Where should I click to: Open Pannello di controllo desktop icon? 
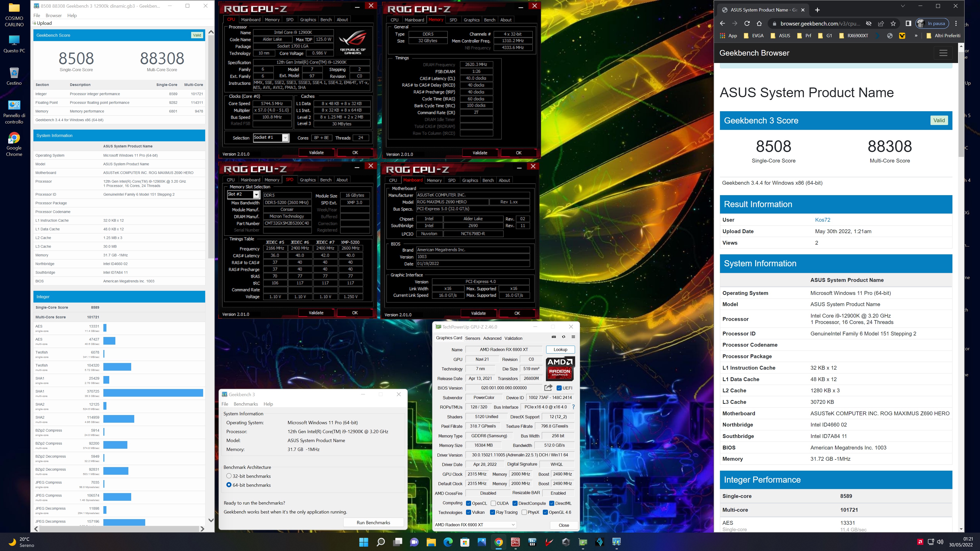(x=14, y=112)
